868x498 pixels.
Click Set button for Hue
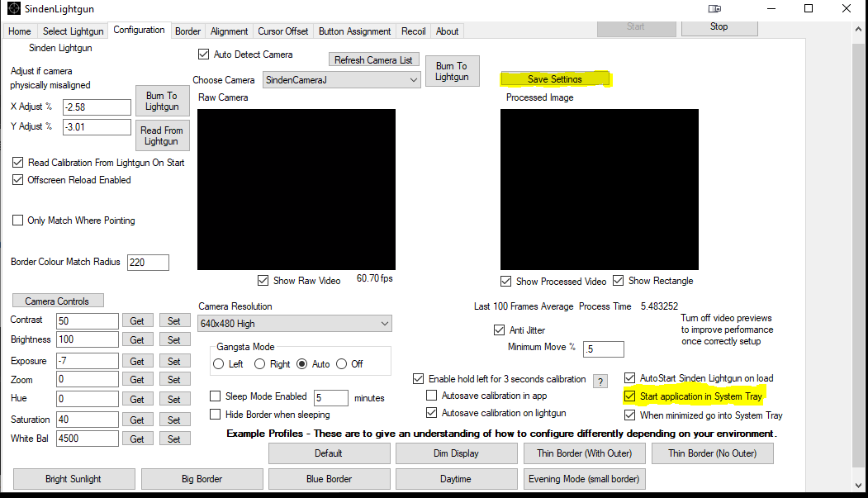pyautogui.click(x=174, y=399)
